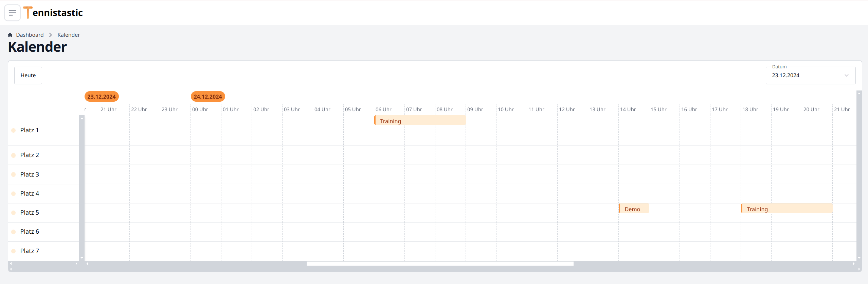Click the color dot beside Platz 4

[14, 194]
